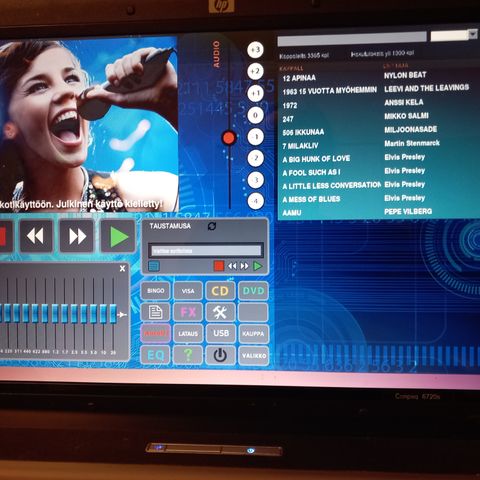Image resolution: width=480 pixels, height=480 pixels.
Task: Open the KAUPPA store button
Action: coord(253,333)
